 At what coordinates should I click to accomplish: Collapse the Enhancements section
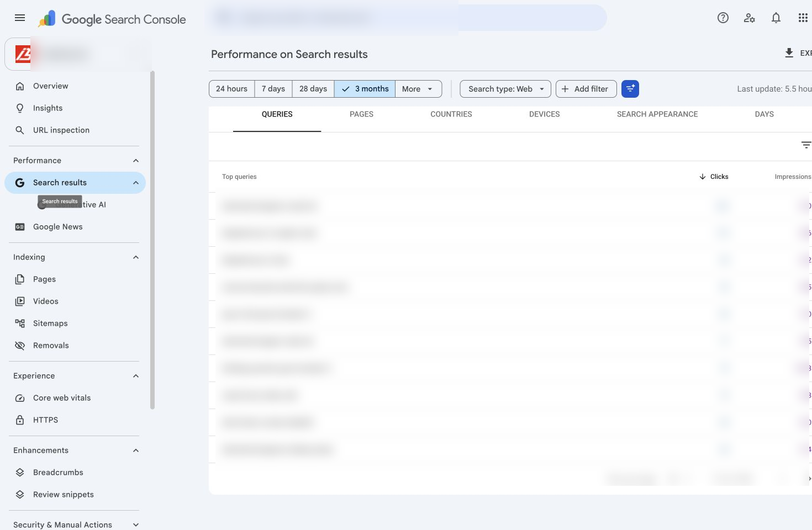136,451
